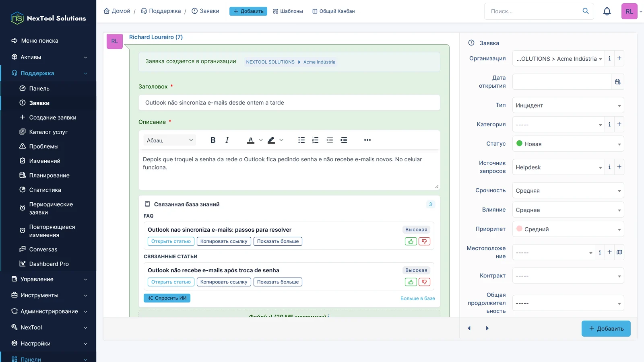The height and width of the screenshot is (362, 644).
Task: Insert a bulleted list
Action: (301, 140)
